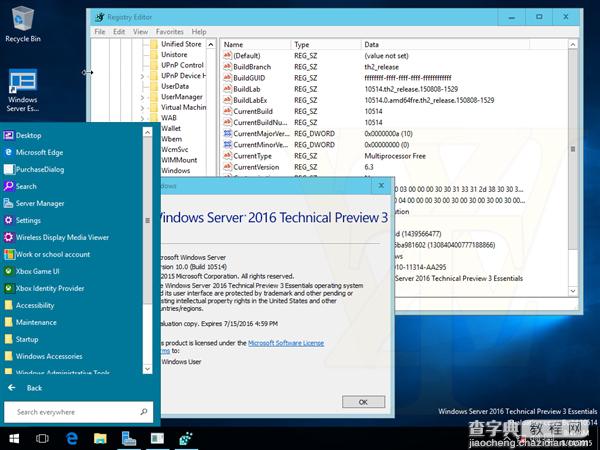600x450 pixels.
Task: Open the File menu in Registry Editor
Action: click(x=99, y=32)
